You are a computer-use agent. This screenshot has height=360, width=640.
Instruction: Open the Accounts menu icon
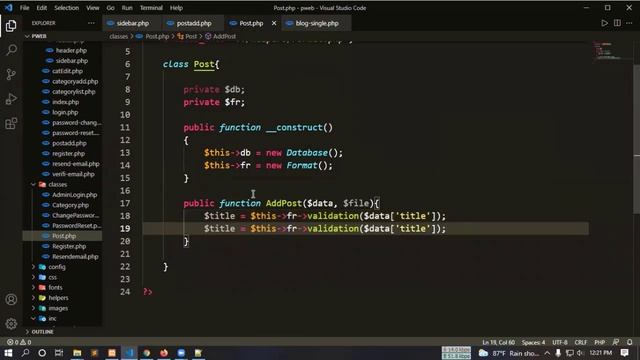click(x=11, y=300)
